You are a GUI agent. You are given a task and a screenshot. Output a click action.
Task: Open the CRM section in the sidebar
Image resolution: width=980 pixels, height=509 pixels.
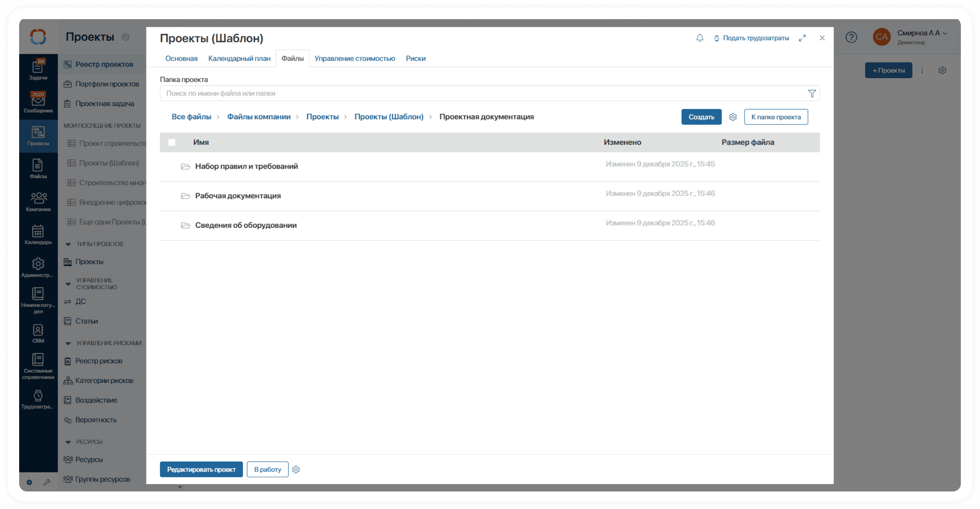pos(38,332)
